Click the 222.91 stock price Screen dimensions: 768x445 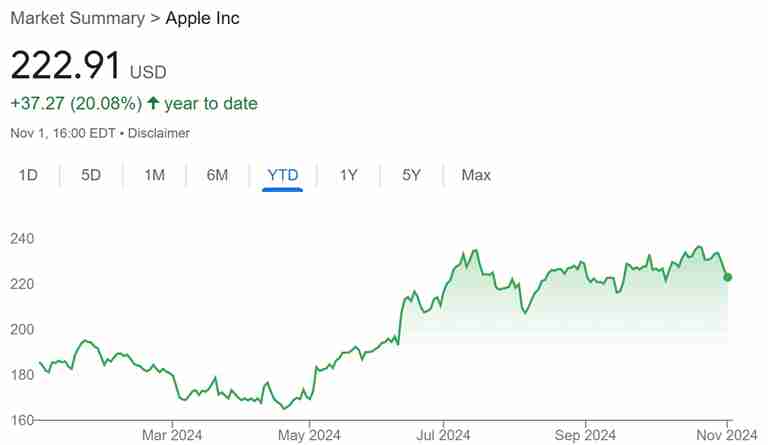pyautogui.click(x=65, y=66)
